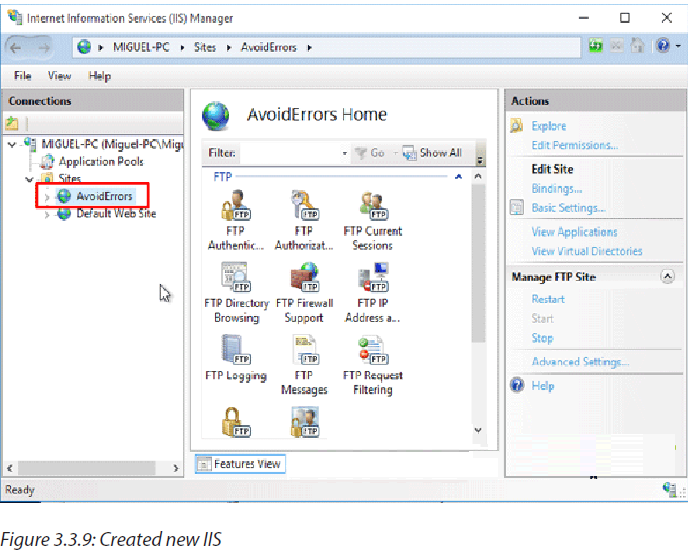This screenshot has width=699, height=553.
Task: Open FTP IP Address restrictions icon
Action: (x=373, y=293)
